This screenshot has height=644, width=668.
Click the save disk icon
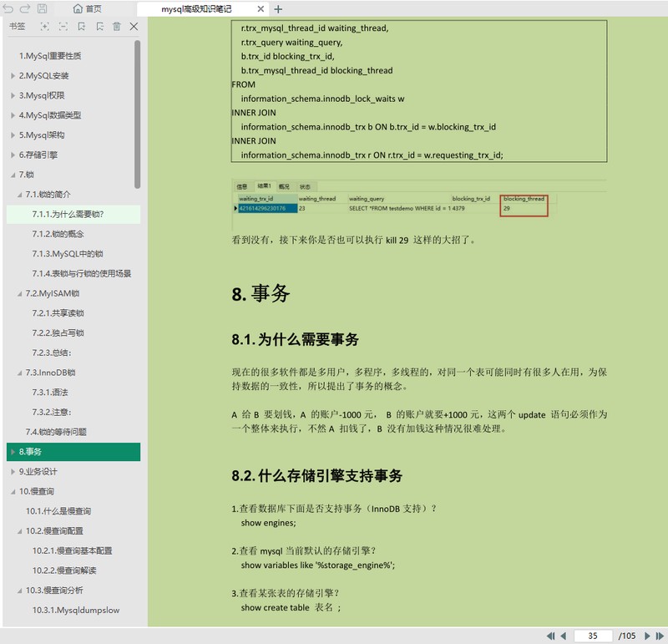[x=43, y=8]
